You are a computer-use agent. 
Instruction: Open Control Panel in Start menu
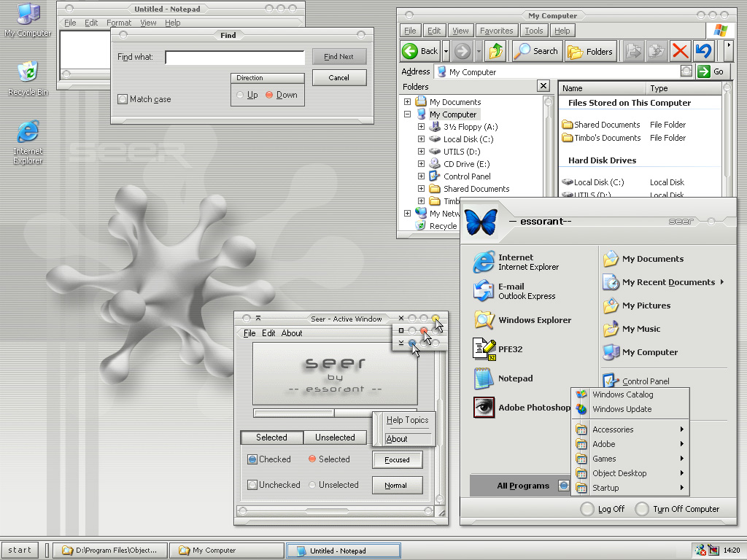pyautogui.click(x=636, y=381)
